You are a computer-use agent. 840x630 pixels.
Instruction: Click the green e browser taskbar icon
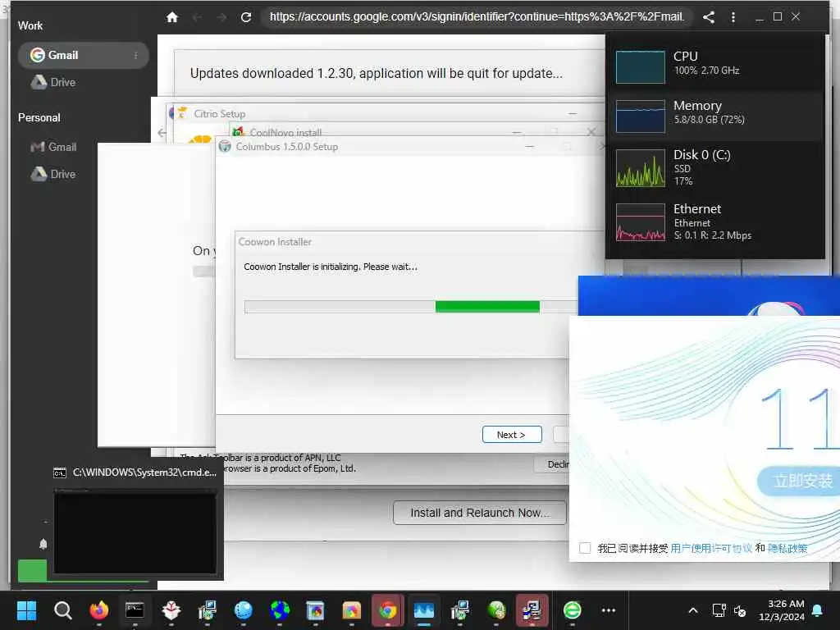(x=572, y=610)
